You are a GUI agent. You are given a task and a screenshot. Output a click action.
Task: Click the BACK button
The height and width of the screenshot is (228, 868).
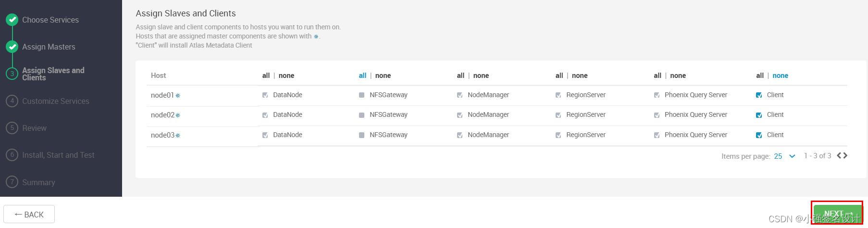(x=29, y=215)
